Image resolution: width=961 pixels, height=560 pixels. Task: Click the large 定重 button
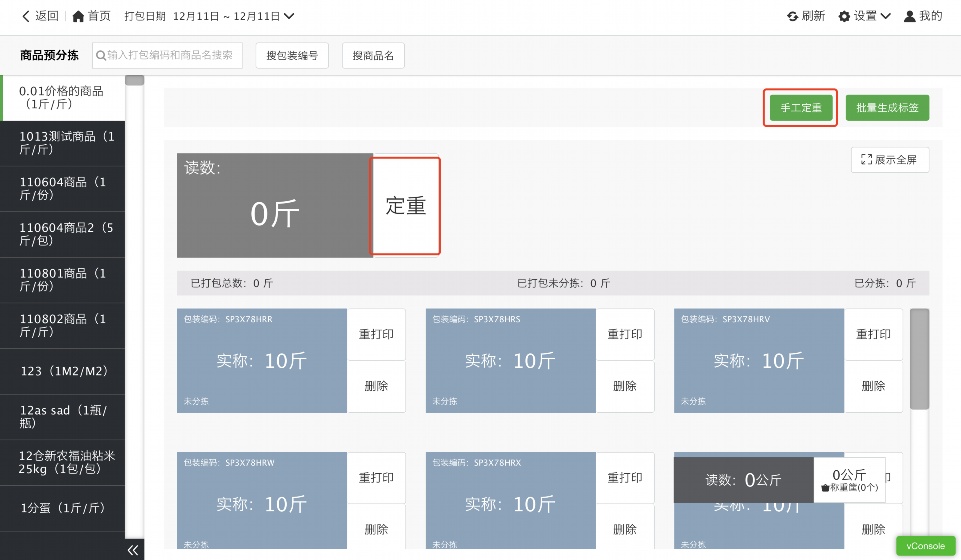pyautogui.click(x=405, y=206)
